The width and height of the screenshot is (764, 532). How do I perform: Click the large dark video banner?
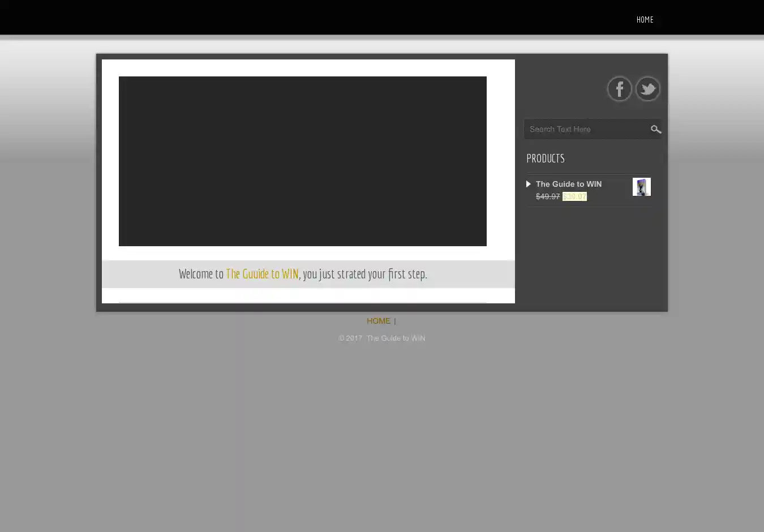[302, 161]
